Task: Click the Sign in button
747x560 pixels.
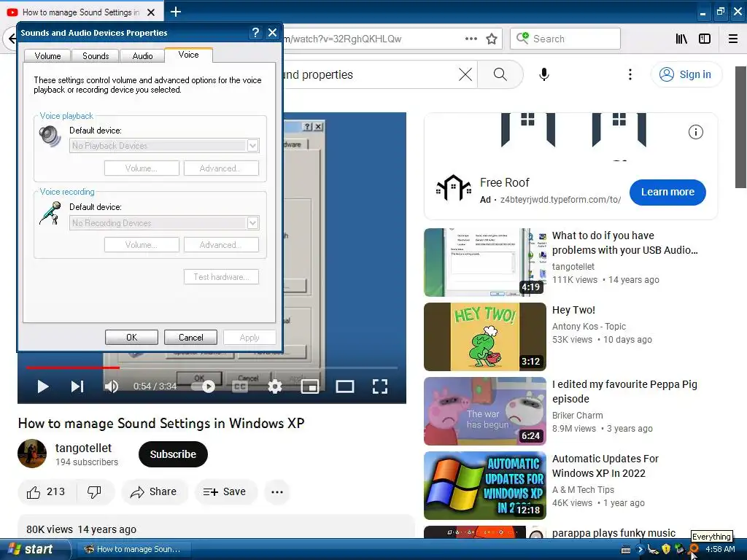Action: point(686,74)
